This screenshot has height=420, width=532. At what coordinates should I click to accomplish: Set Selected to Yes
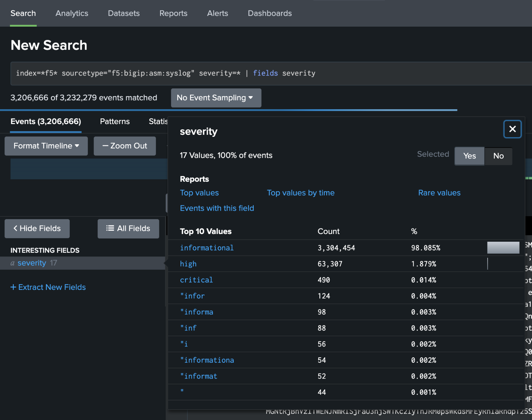[x=469, y=156]
